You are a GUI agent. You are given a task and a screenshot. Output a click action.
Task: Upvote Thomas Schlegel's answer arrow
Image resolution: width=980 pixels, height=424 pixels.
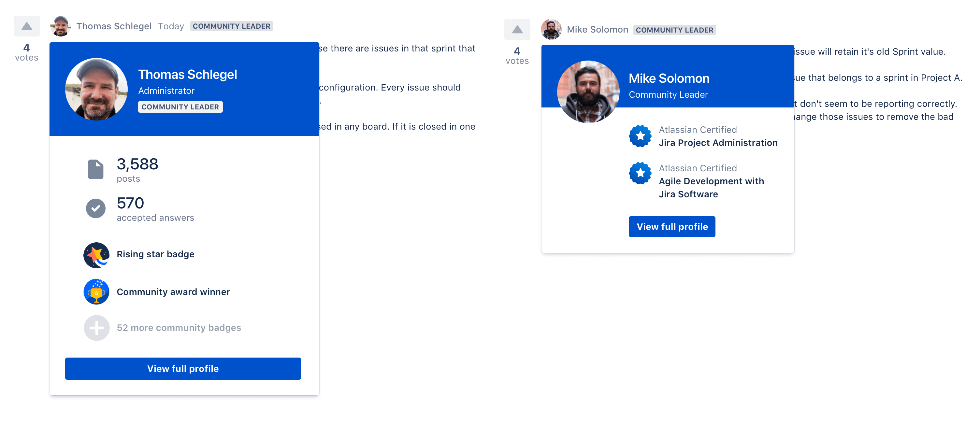tap(27, 26)
